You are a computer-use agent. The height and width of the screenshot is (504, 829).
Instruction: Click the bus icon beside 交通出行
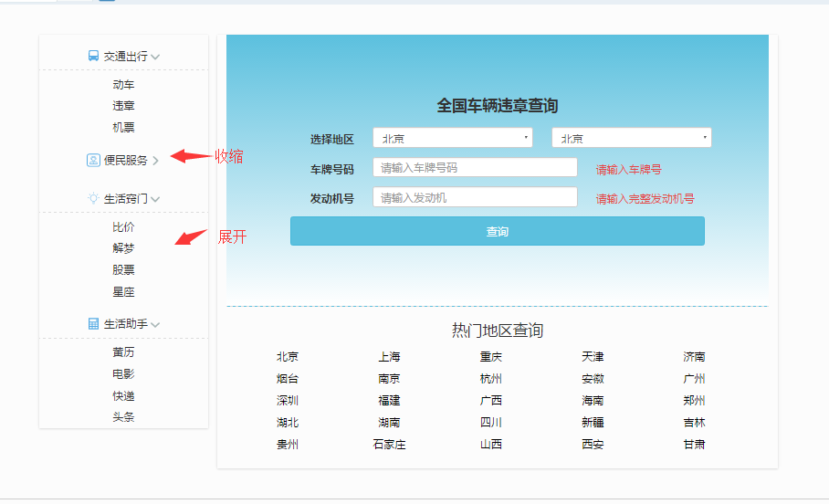coord(93,56)
